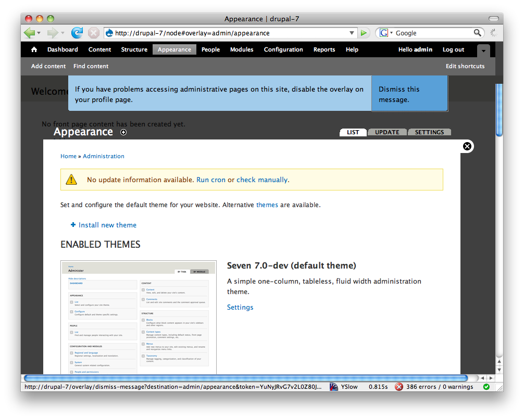Click the green checkmark icon in the status bar
The height and width of the screenshot is (420, 524).
[486, 387]
